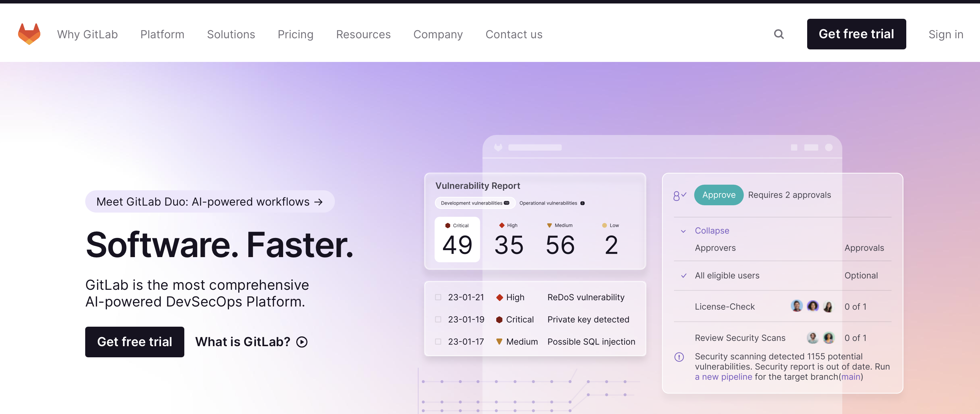Select the Solutions menu item
Image resolution: width=980 pixels, height=414 pixels.
[231, 34]
